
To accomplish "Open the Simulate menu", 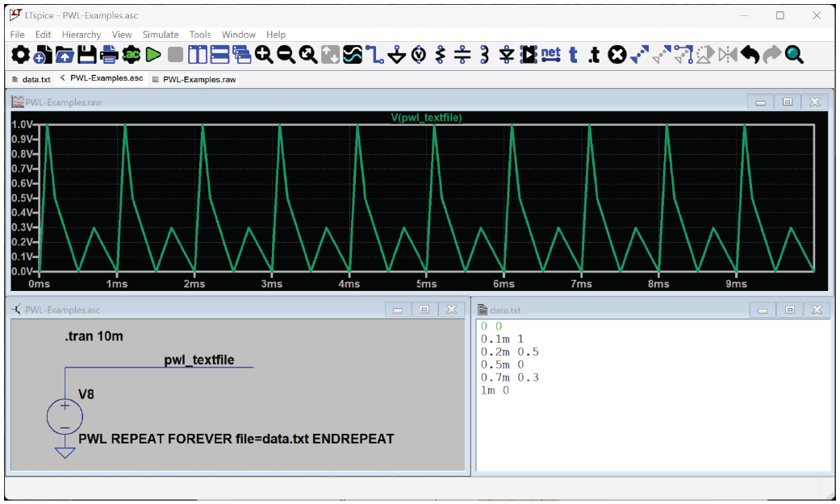I will click(x=160, y=35).
